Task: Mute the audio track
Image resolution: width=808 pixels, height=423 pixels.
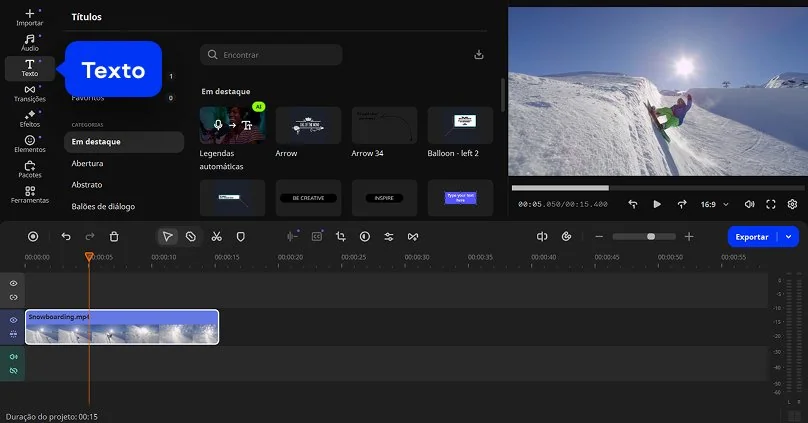Action: pos(14,357)
